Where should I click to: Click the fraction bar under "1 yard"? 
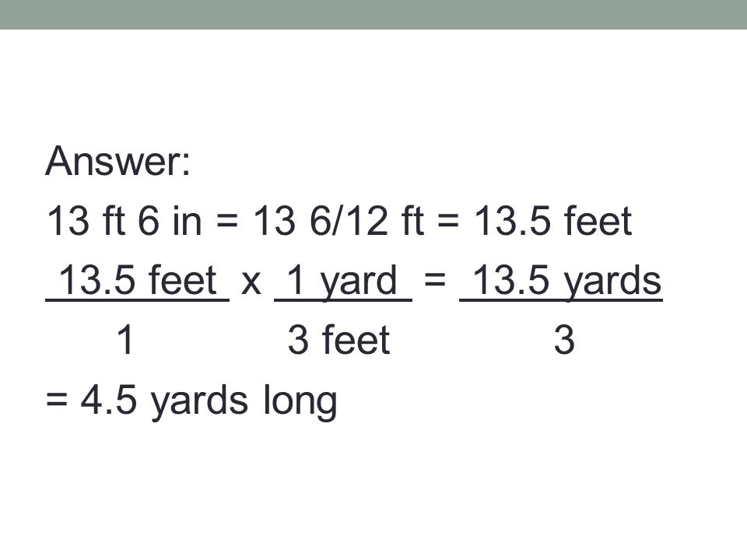click(343, 300)
